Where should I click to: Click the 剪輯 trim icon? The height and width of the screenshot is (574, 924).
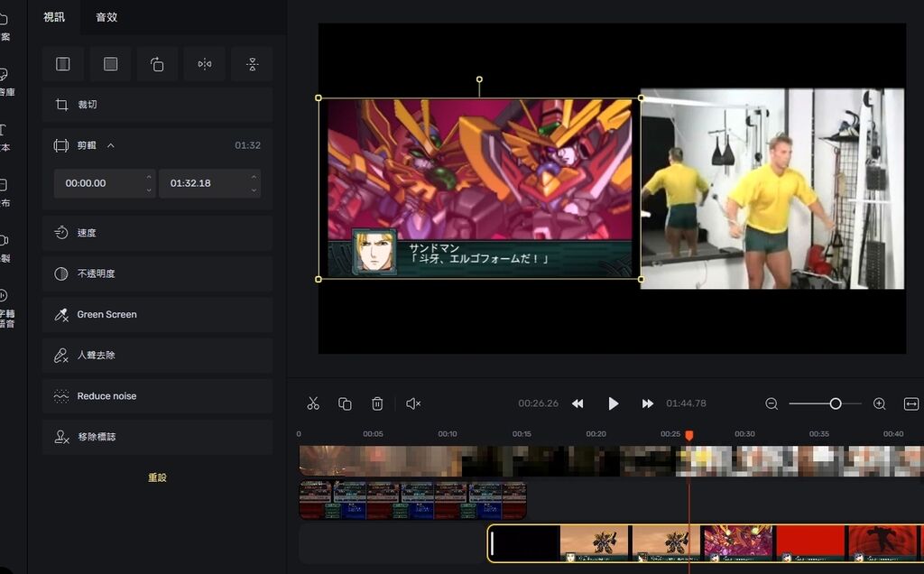(x=61, y=145)
